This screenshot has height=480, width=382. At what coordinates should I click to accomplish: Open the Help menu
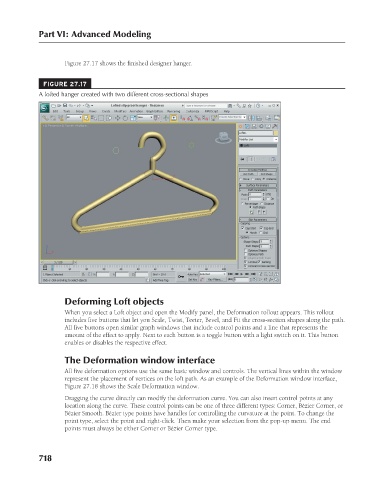pyautogui.click(x=227, y=111)
